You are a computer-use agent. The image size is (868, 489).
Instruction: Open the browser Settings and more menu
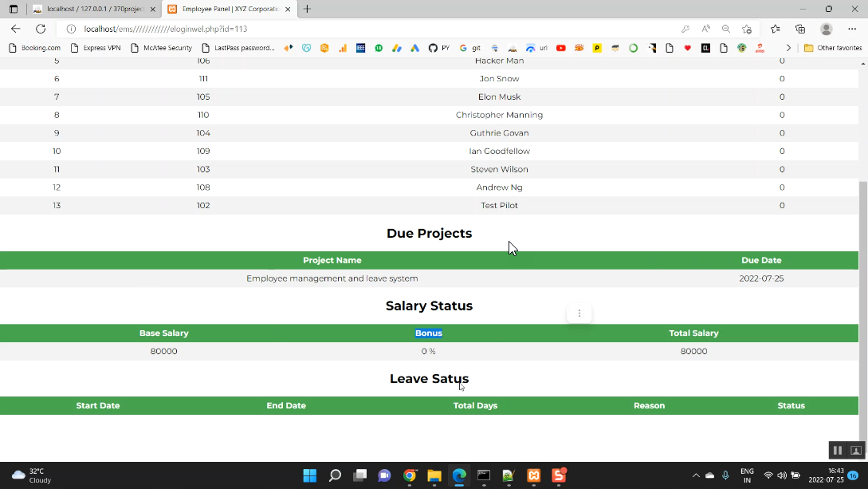point(852,29)
